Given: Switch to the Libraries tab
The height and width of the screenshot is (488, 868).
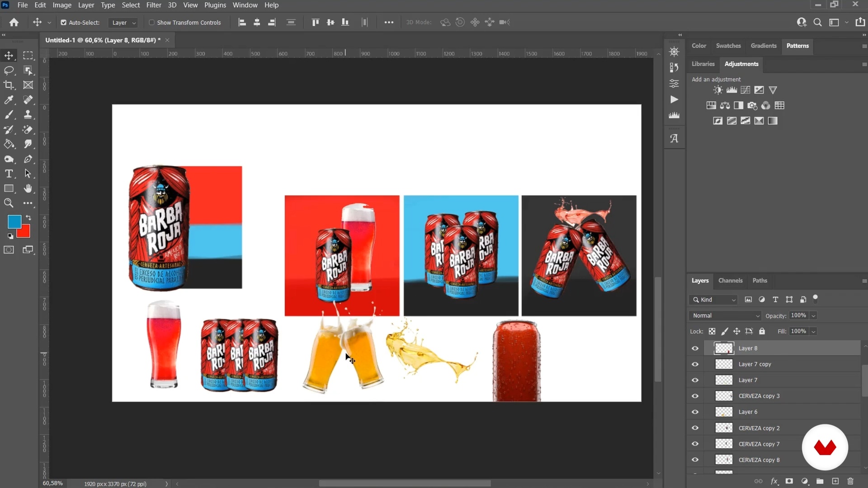Looking at the screenshot, I should point(703,64).
